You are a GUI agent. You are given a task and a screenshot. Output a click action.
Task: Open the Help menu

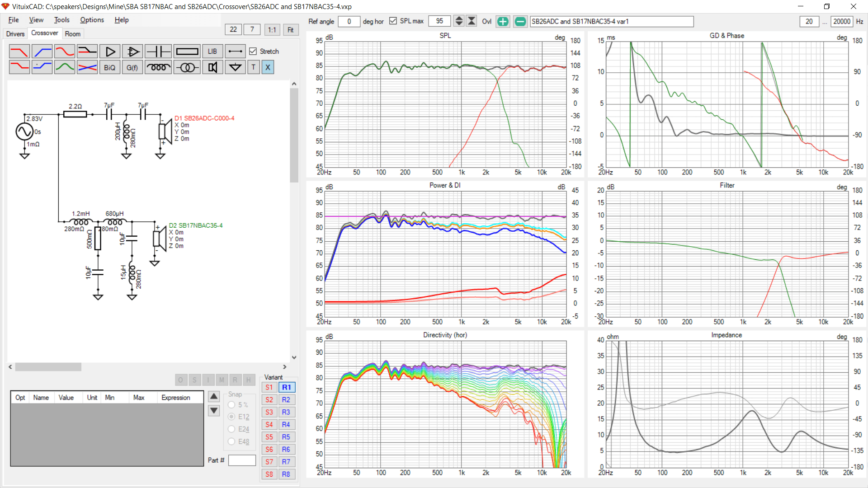(122, 20)
